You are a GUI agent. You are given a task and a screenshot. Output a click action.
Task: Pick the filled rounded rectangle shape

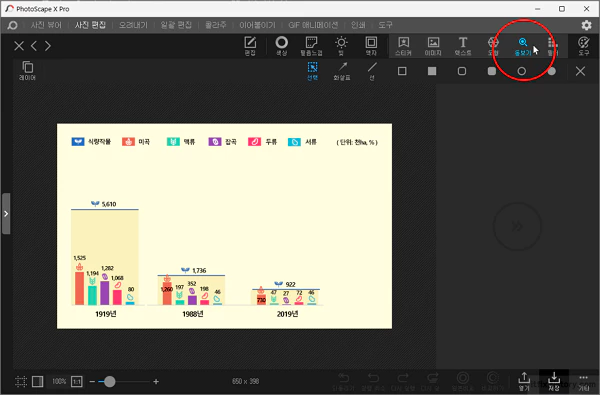492,71
